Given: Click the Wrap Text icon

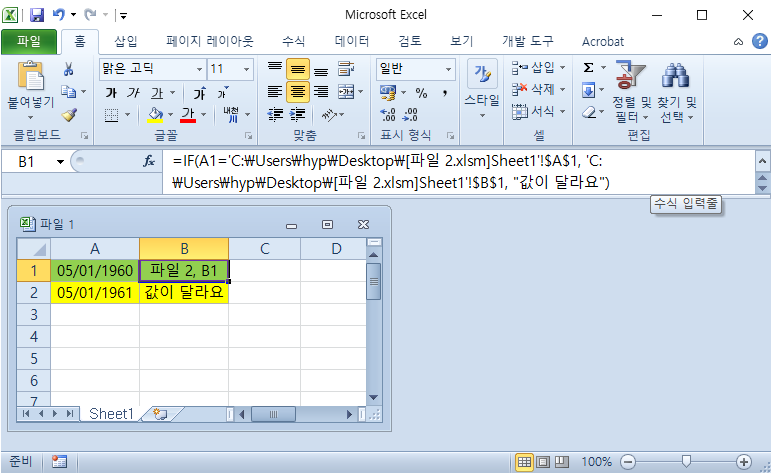Looking at the screenshot, I should pos(346,69).
